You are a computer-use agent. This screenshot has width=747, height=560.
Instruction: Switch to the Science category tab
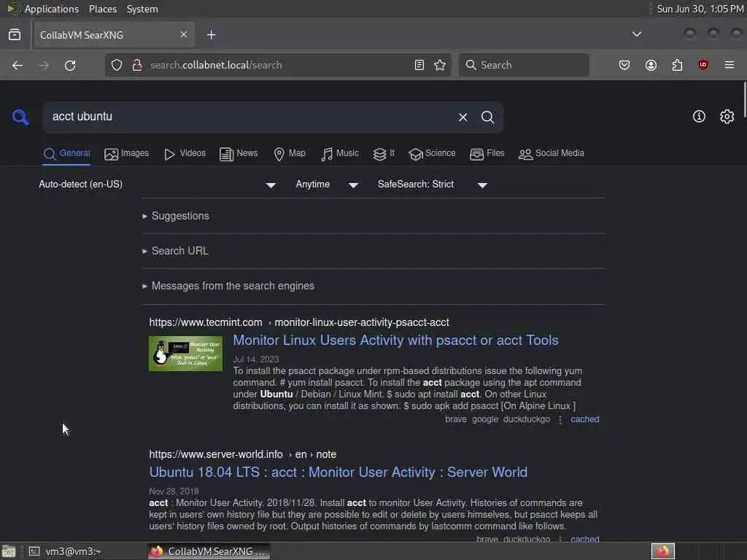(x=432, y=153)
